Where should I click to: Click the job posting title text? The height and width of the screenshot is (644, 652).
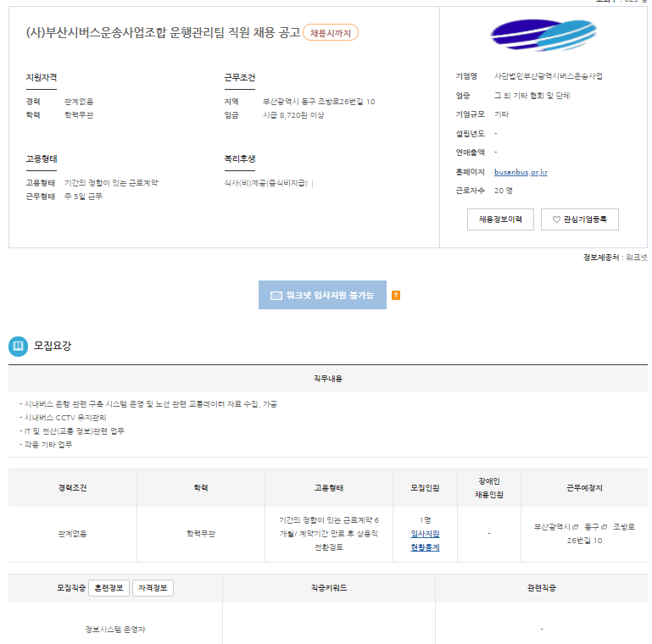pos(163,33)
